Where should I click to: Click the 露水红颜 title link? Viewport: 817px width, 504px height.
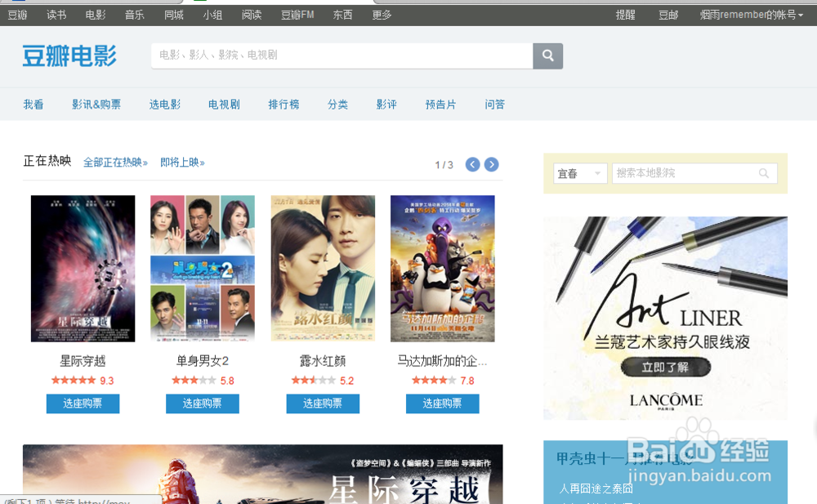tap(323, 361)
